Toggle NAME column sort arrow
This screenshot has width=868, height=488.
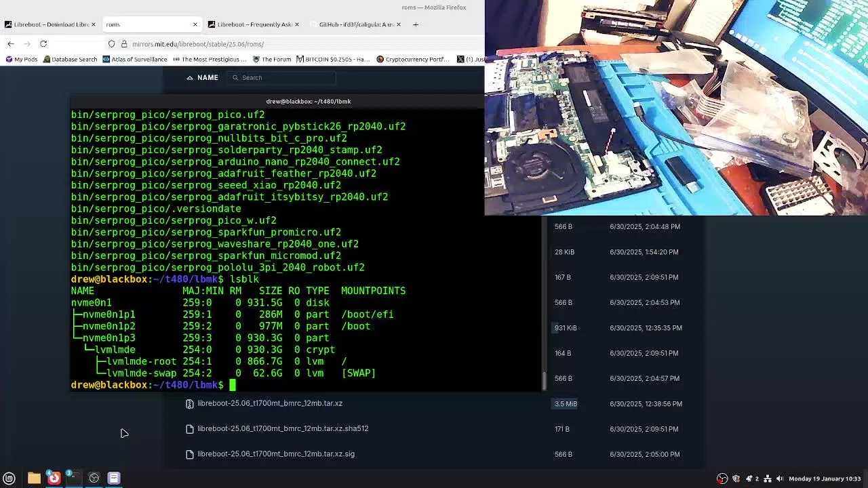click(x=191, y=77)
